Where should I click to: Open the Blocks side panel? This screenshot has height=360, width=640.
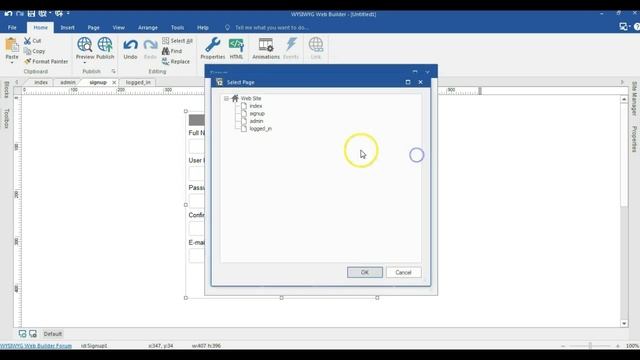tap(6, 89)
